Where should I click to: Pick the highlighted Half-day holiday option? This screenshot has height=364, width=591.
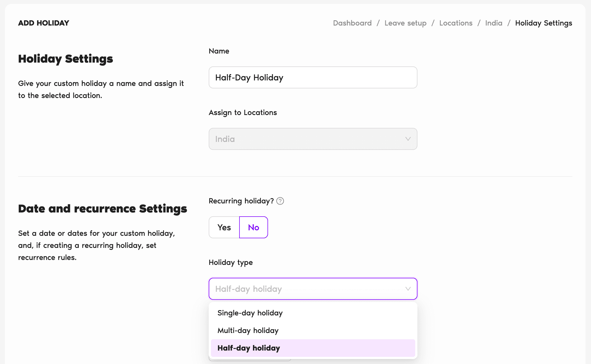(x=249, y=348)
